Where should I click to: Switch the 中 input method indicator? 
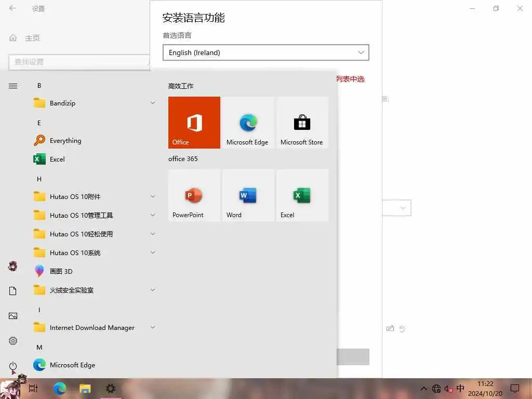pyautogui.click(x=460, y=388)
